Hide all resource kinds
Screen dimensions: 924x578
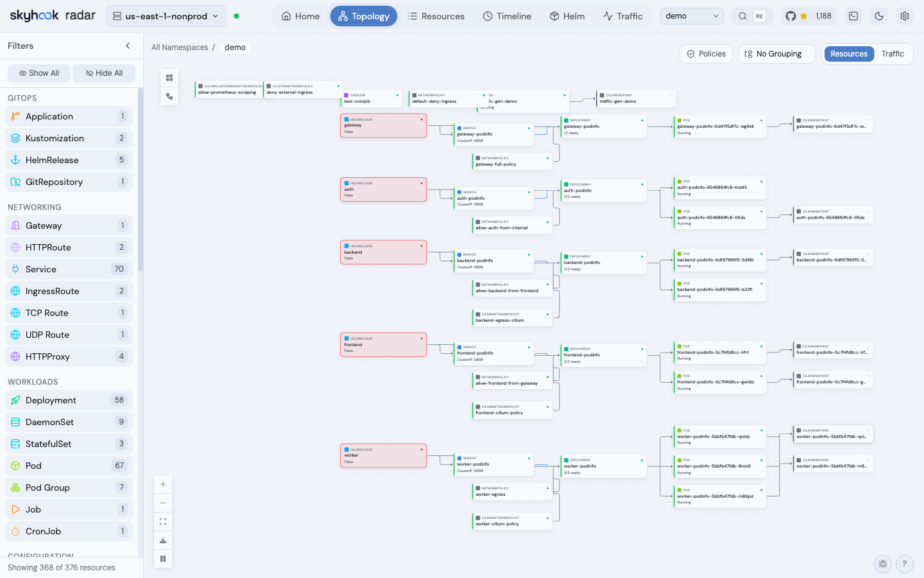click(x=104, y=73)
